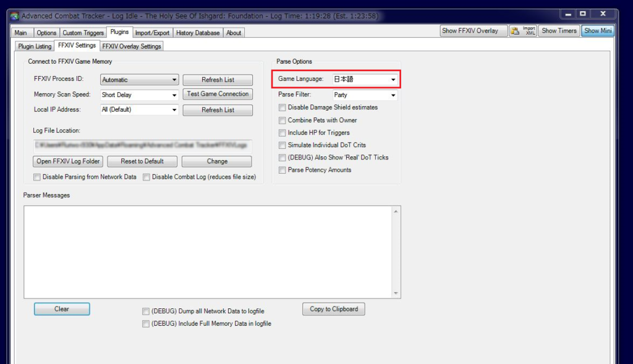This screenshot has height=364, width=633.
Task: Open the Plugin Listing sub-tab
Action: click(35, 46)
